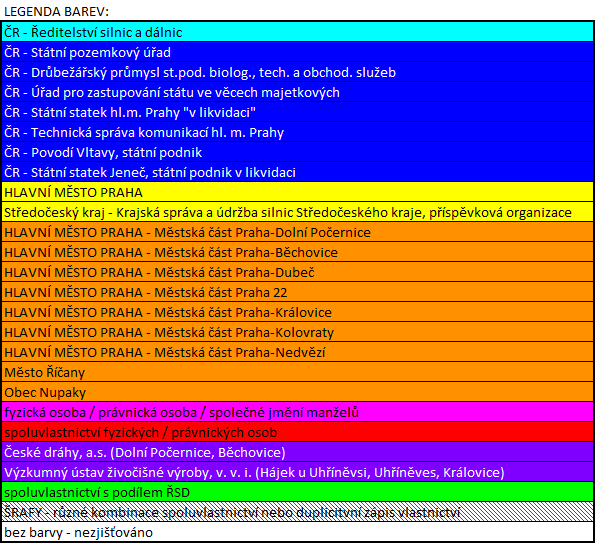Select Městská část Praha-Kolovraty row
The height and width of the screenshot is (543, 595).
[298, 332]
